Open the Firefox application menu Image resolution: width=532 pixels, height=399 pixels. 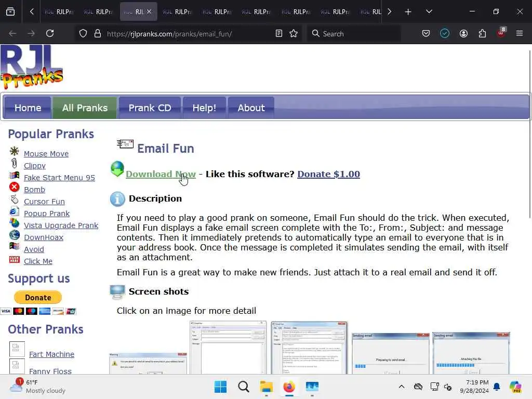520,34
